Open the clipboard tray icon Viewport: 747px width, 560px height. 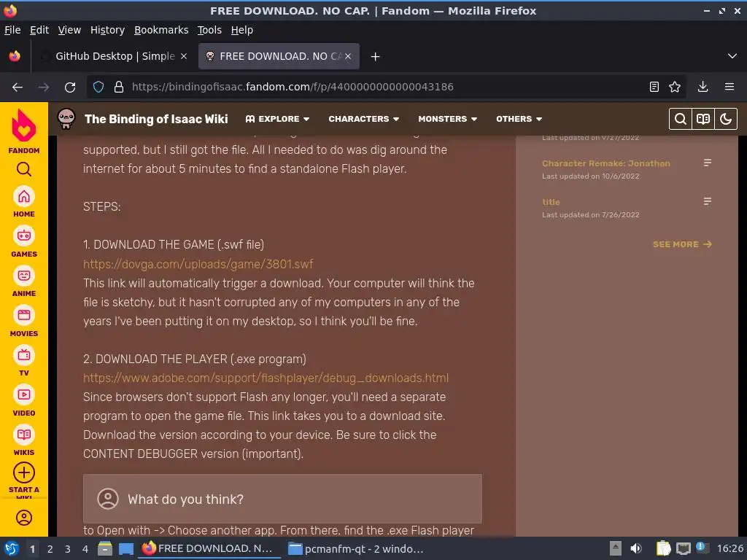click(663, 549)
